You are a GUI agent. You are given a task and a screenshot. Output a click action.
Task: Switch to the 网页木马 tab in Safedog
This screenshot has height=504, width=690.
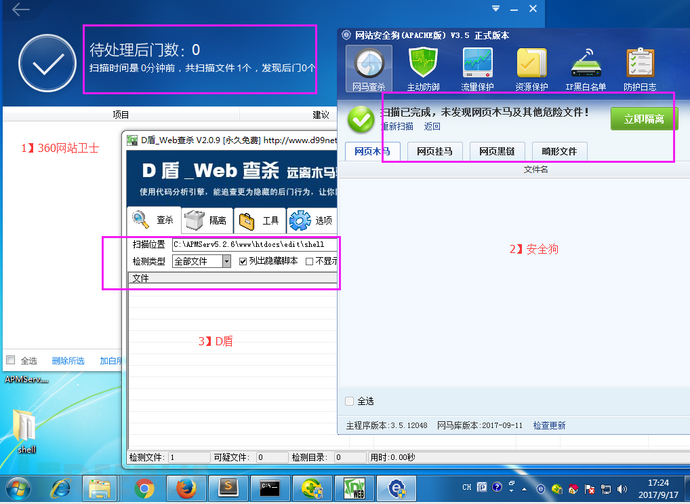pos(372,151)
